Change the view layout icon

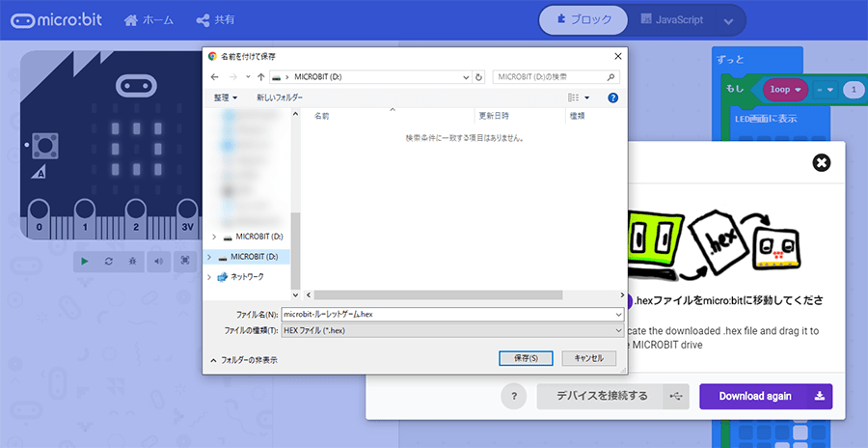tap(574, 98)
